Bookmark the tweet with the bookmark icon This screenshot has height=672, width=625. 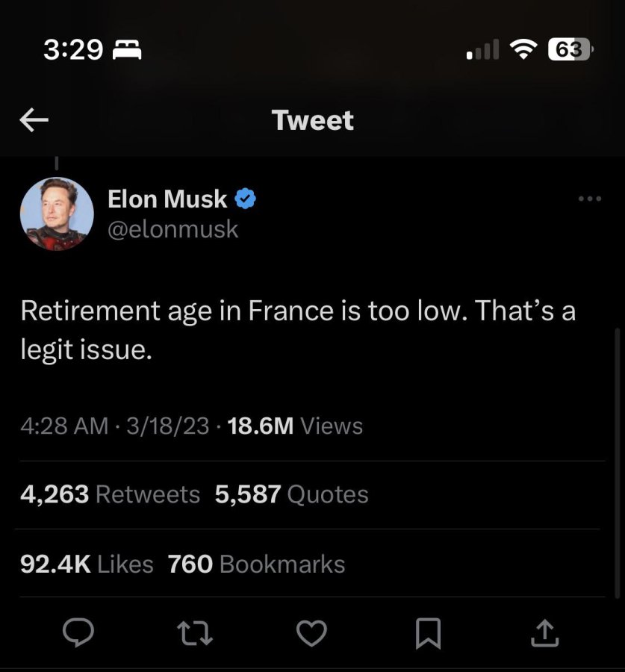pyautogui.click(x=428, y=633)
